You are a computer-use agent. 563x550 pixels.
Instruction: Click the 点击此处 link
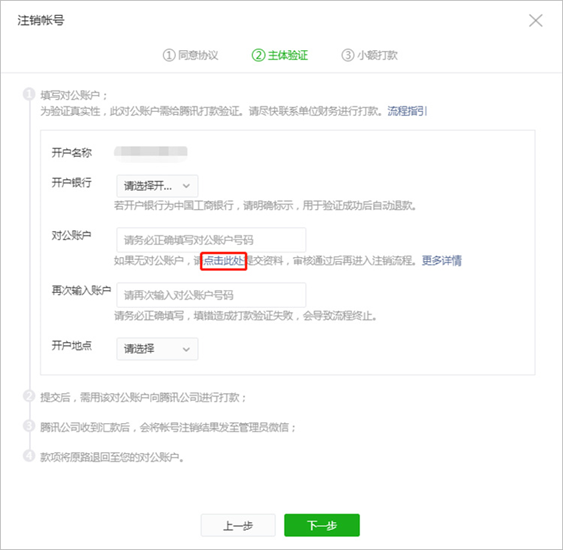click(x=224, y=261)
